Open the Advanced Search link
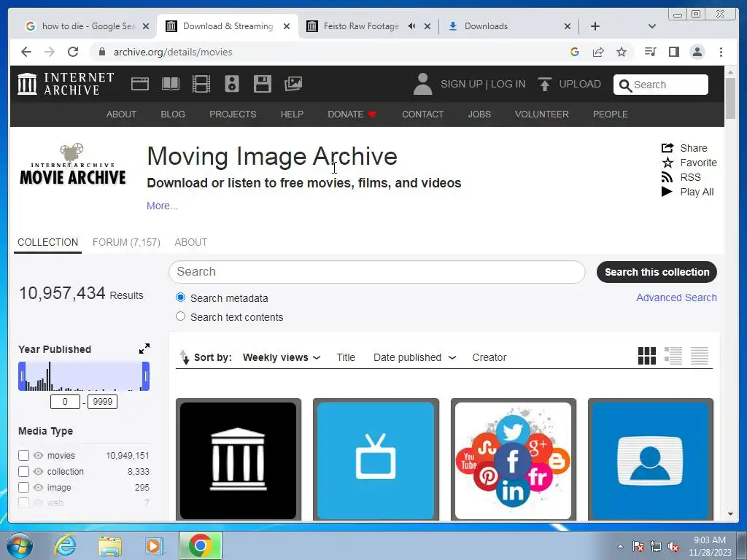 pyautogui.click(x=676, y=297)
